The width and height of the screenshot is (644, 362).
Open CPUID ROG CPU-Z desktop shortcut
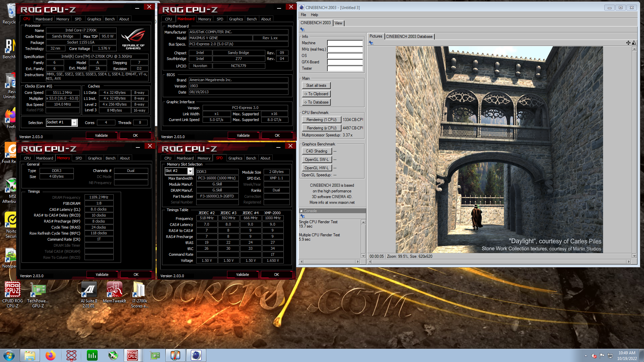pos(13,295)
